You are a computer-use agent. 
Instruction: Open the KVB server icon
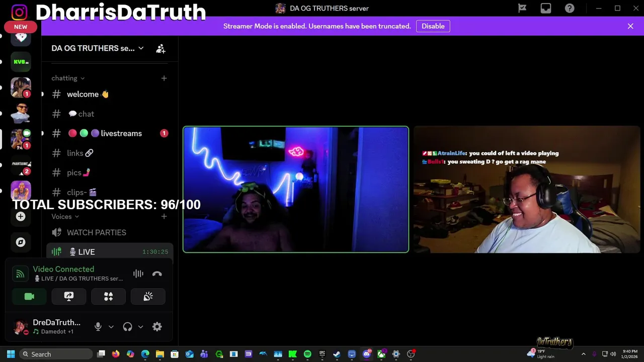point(21,62)
